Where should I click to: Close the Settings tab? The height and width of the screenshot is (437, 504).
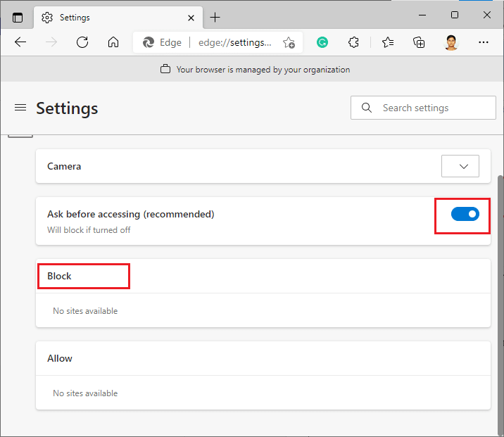point(191,18)
